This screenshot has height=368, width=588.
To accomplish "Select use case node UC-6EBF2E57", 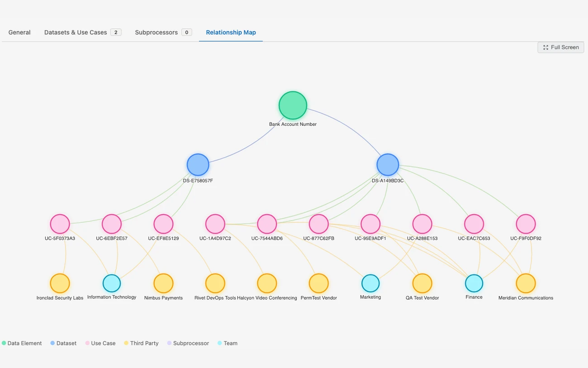I will tap(112, 224).
